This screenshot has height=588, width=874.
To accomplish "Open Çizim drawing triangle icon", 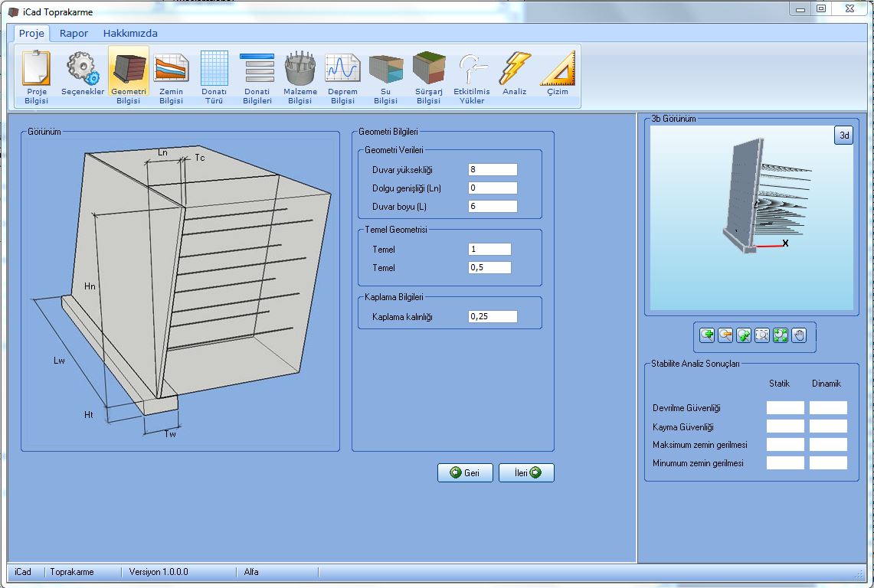I will [558, 73].
